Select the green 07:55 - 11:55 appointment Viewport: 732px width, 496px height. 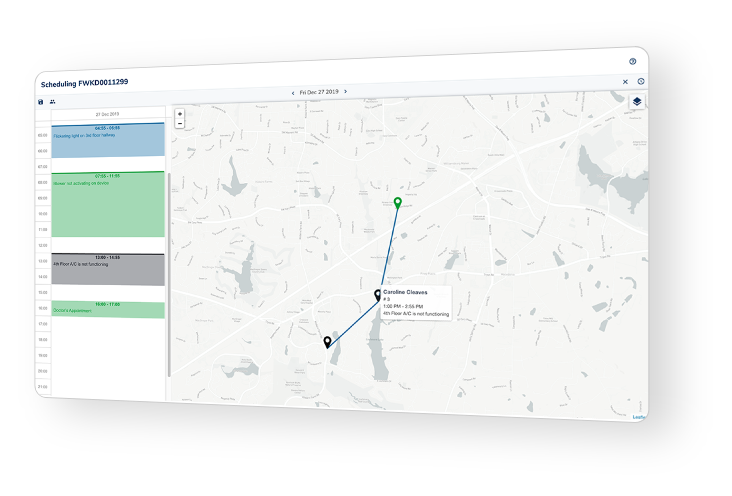pyautogui.click(x=108, y=204)
